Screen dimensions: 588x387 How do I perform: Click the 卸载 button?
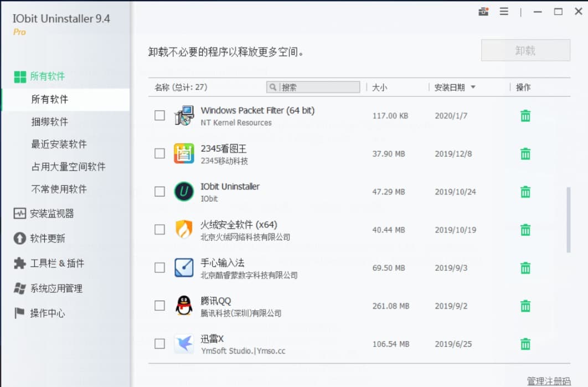coord(525,50)
